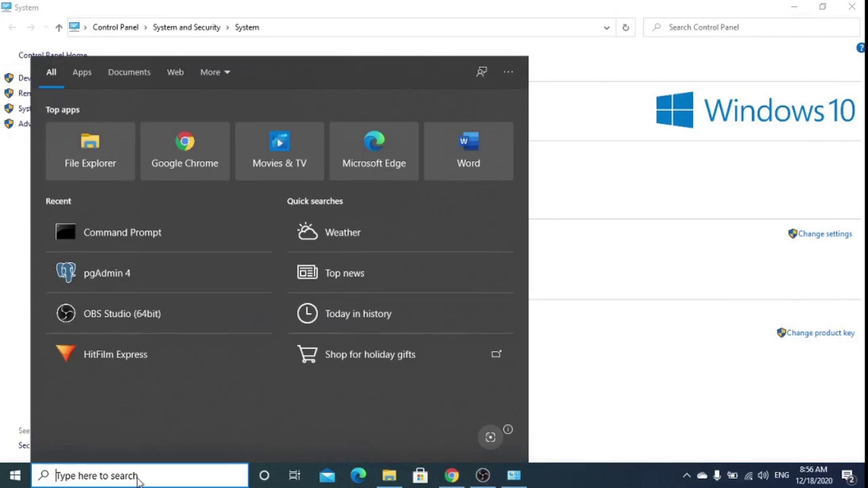868x488 pixels.
Task: Open Microsoft Edge from Top apps
Action: click(374, 151)
